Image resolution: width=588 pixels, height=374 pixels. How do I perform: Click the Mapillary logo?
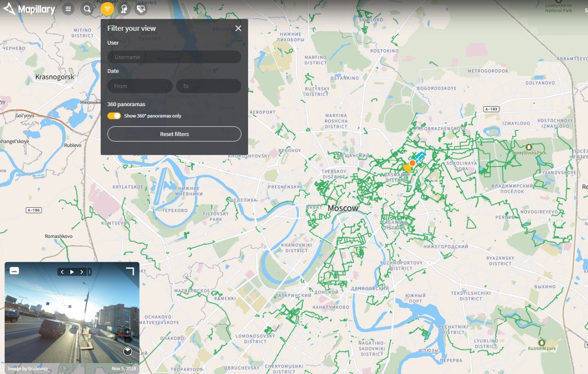29,9
